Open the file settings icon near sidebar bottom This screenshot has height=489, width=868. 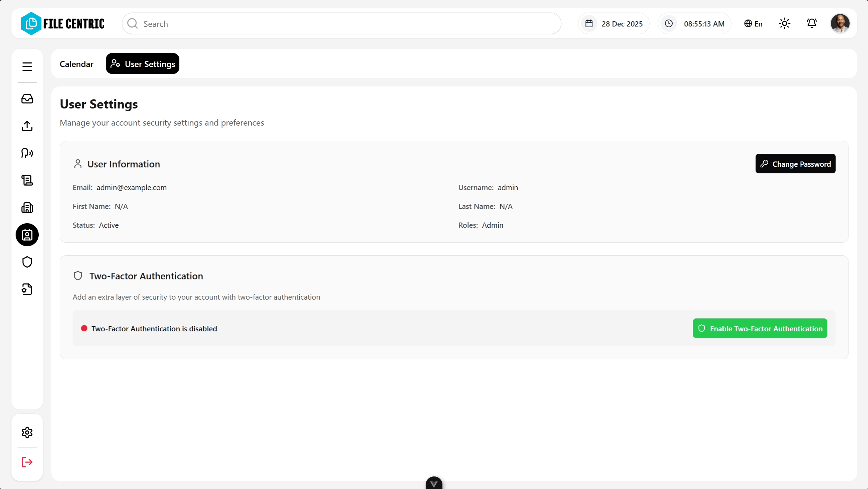pyautogui.click(x=27, y=289)
